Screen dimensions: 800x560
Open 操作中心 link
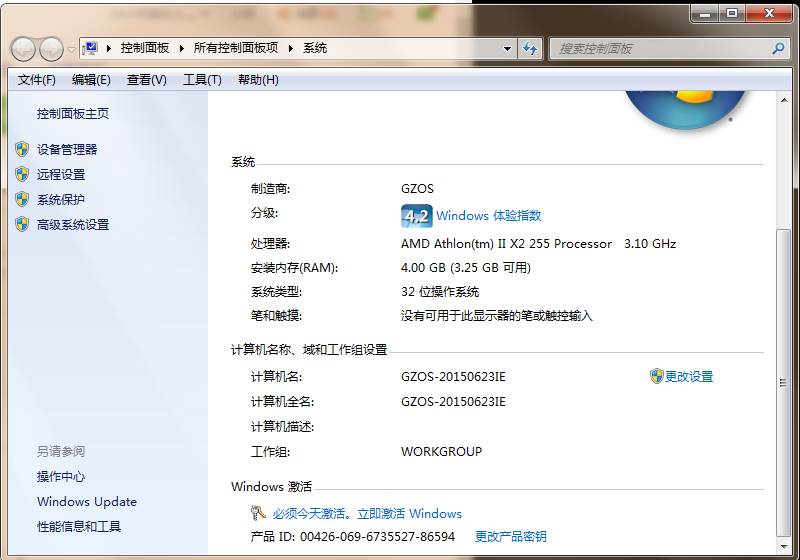tap(61, 476)
